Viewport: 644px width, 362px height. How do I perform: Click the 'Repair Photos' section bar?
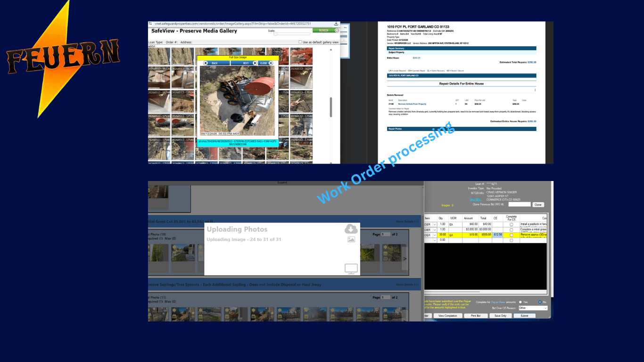(462, 129)
